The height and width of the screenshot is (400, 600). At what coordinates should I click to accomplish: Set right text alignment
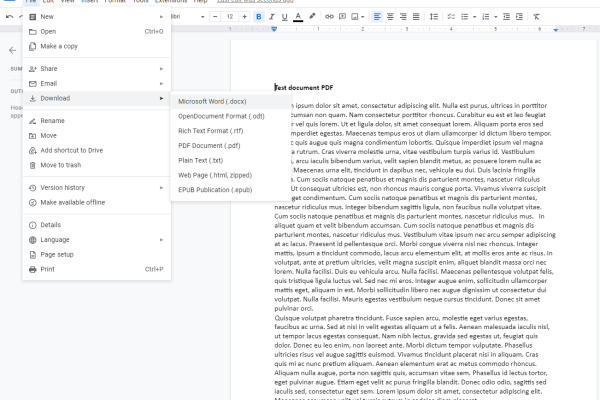[403, 16]
